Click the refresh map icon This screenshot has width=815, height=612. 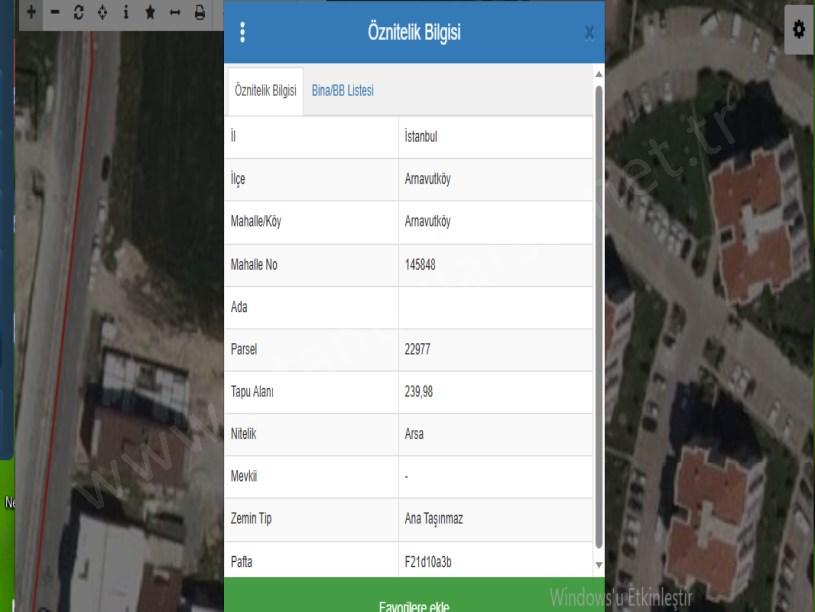[x=78, y=13]
